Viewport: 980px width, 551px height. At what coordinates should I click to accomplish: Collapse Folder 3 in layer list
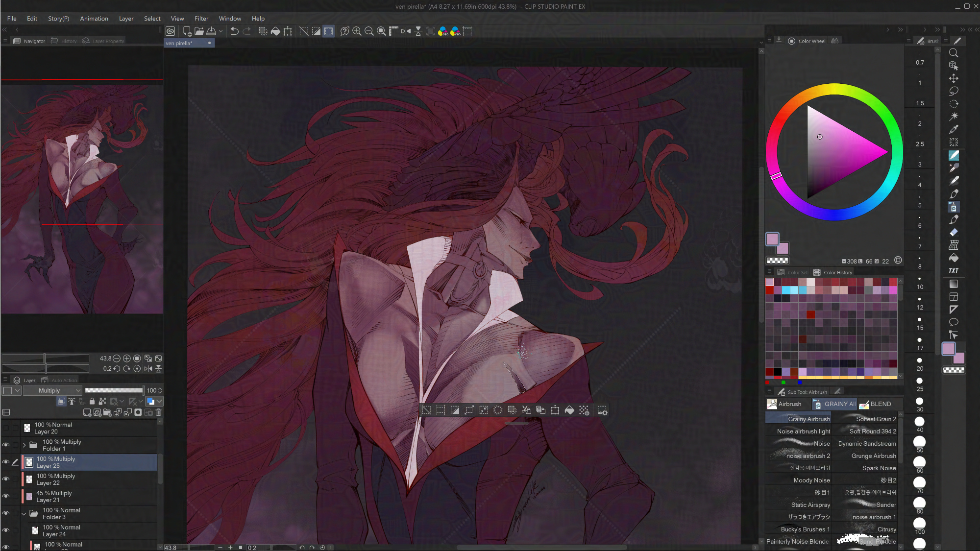click(x=24, y=513)
